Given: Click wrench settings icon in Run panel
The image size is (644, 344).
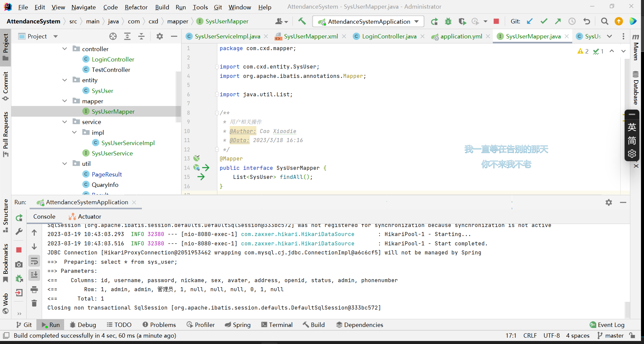Looking at the screenshot, I should 19,231.
